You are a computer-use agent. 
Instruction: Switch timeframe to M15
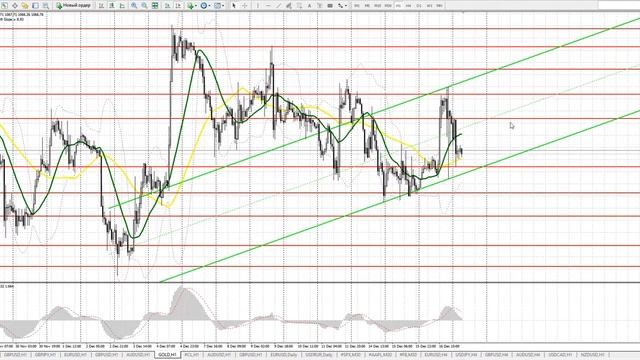(x=378, y=6)
